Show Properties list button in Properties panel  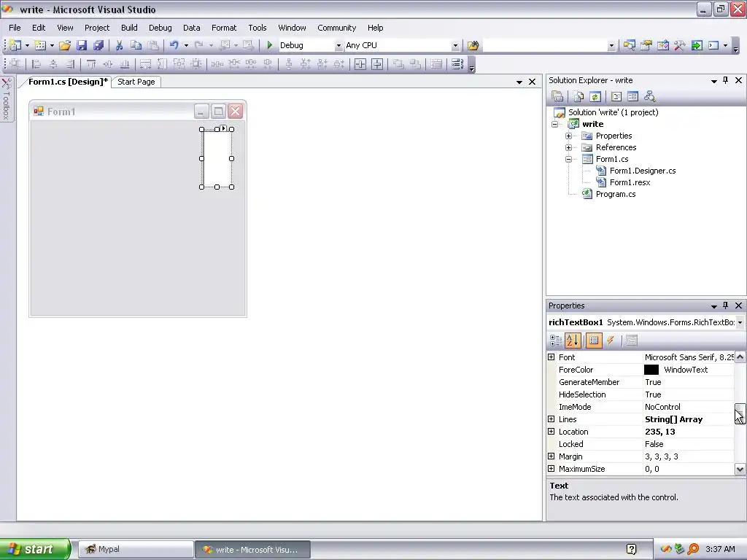click(x=594, y=341)
